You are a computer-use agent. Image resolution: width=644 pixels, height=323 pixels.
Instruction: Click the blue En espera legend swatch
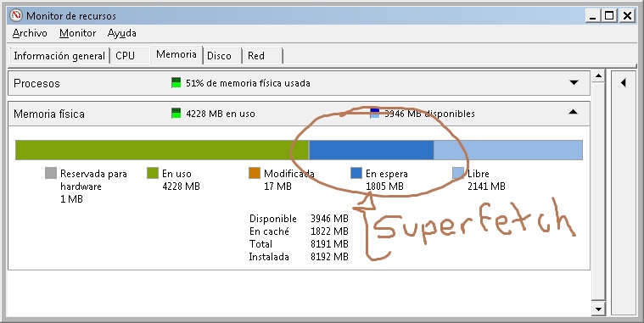356,173
